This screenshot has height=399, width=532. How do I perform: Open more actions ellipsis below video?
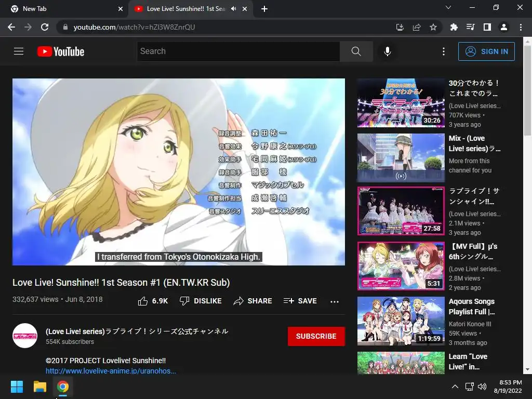click(x=335, y=301)
